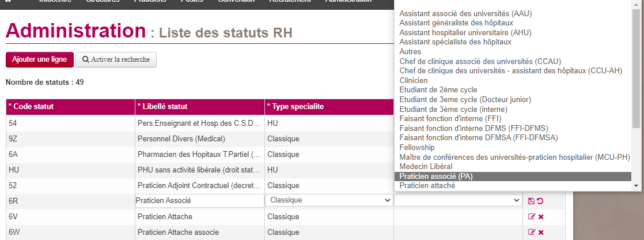Screen dimensions: 644x240
Task: Cancel editing with the undo icon
Action: point(540,201)
